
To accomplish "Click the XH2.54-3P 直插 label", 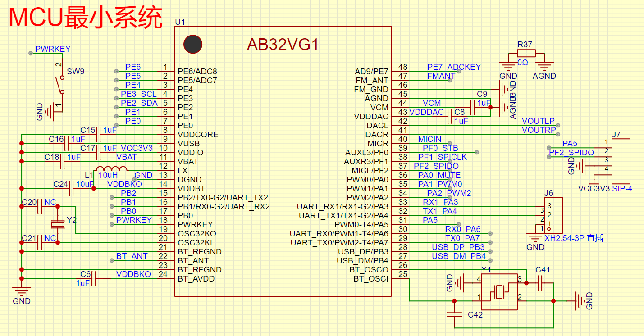I will [x=574, y=238].
